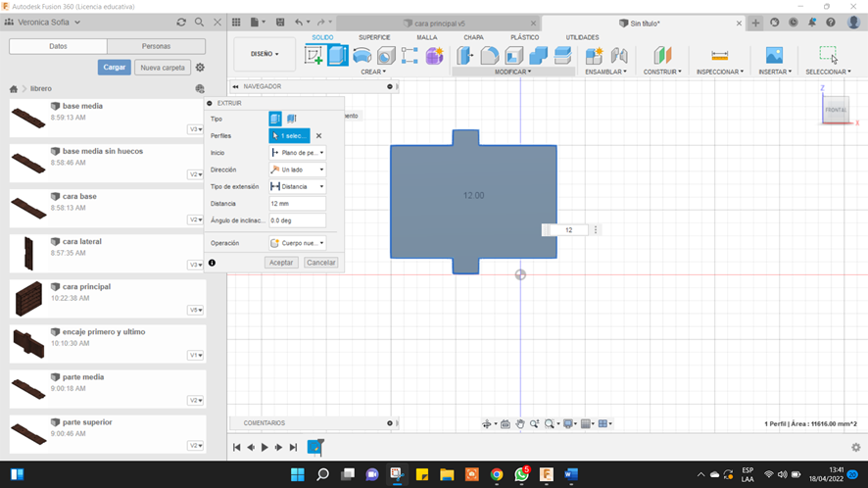Select the Joint assemble icon
868x488 pixels.
tap(619, 56)
